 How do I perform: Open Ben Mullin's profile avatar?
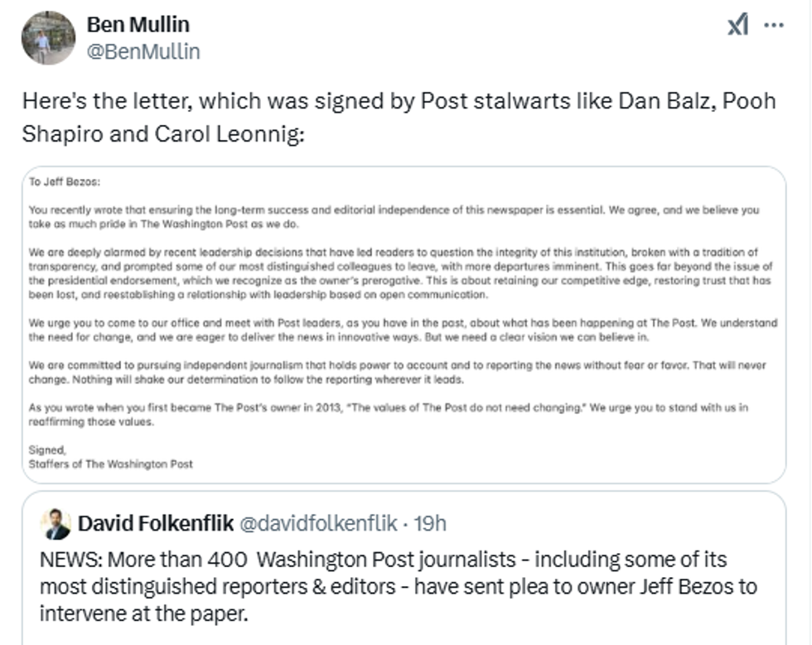pos(49,37)
